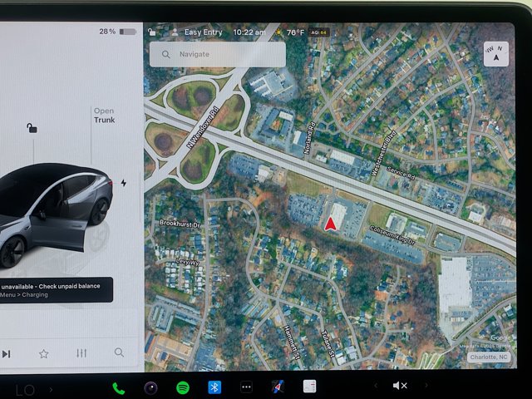
Task: Open the Easy Entry driver profile
Action: 197,32
